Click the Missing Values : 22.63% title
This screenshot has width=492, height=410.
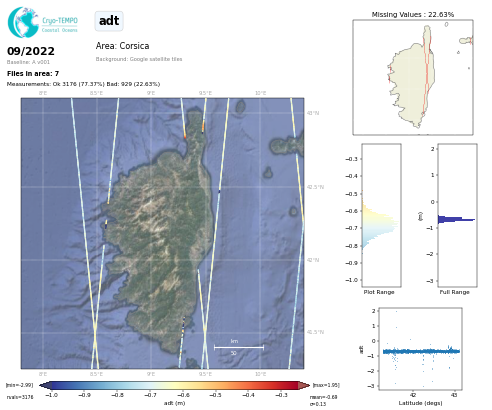tap(413, 14)
